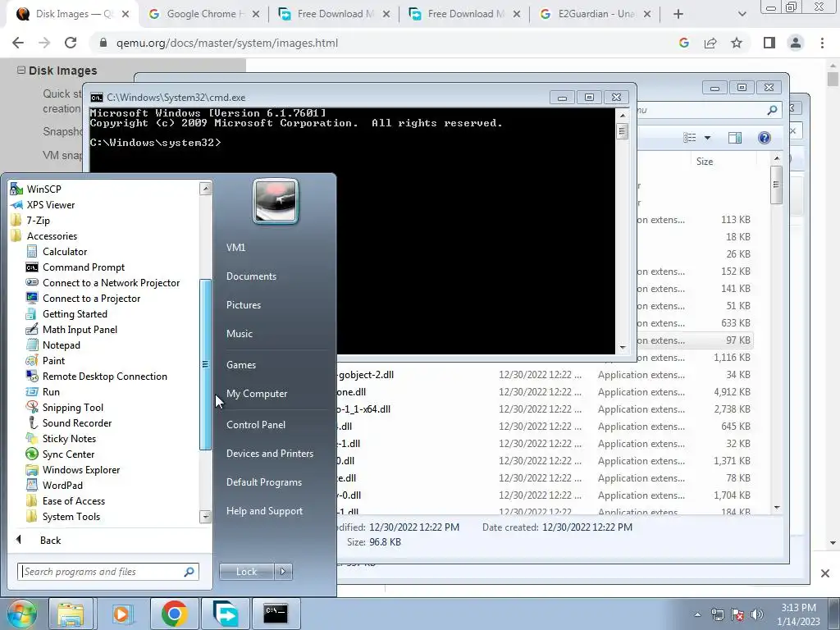The image size is (840, 630).
Task: Switch to Chrome from taskbar
Action: click(174, 614)
